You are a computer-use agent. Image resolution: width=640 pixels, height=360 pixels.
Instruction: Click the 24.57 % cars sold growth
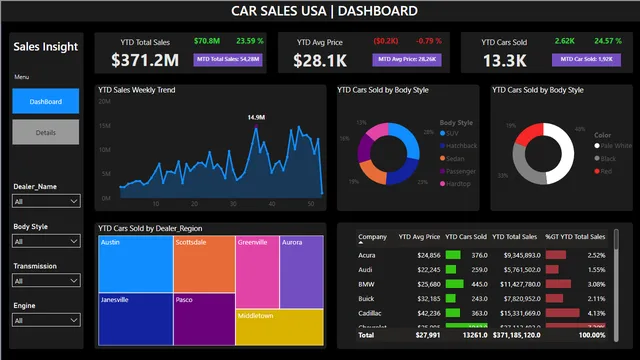click(608, 41)
